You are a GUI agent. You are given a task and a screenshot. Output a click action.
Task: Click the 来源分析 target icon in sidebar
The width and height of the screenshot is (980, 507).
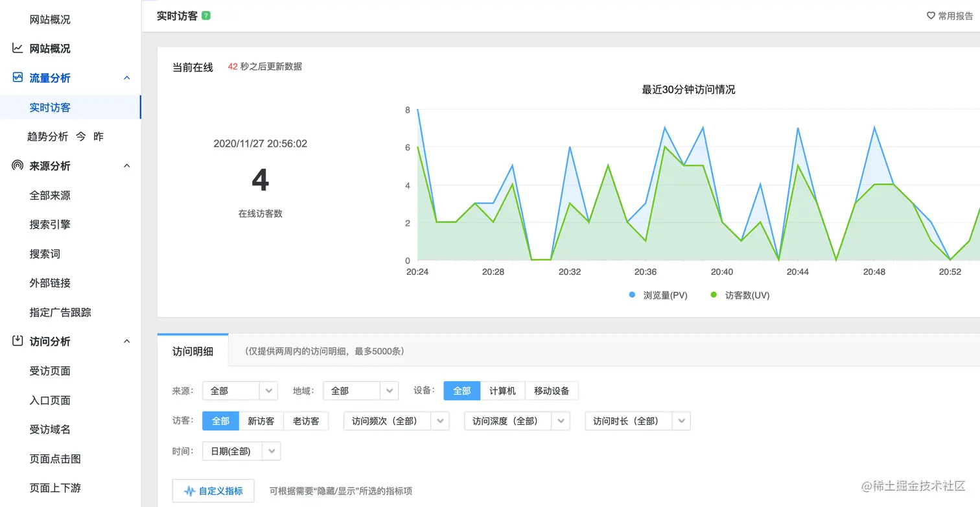point(17,165)
